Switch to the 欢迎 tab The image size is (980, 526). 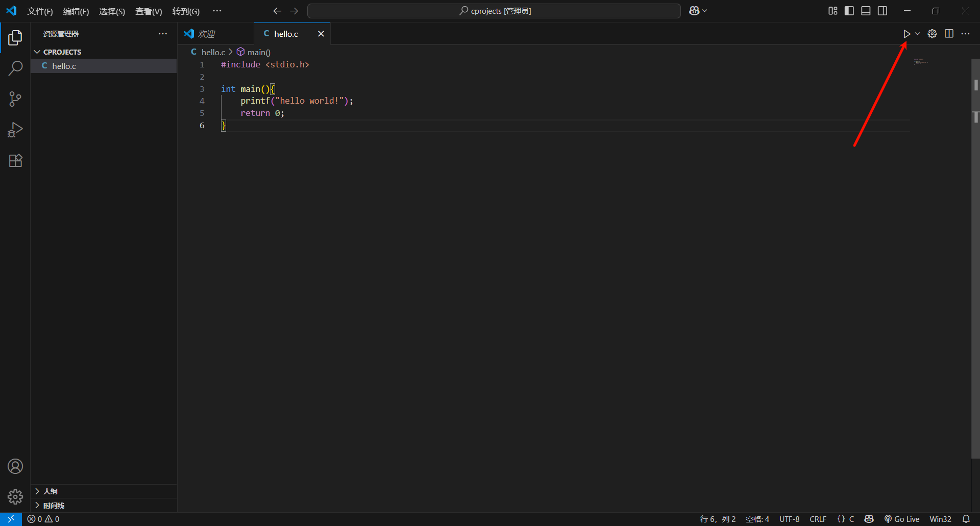[206, 34]
